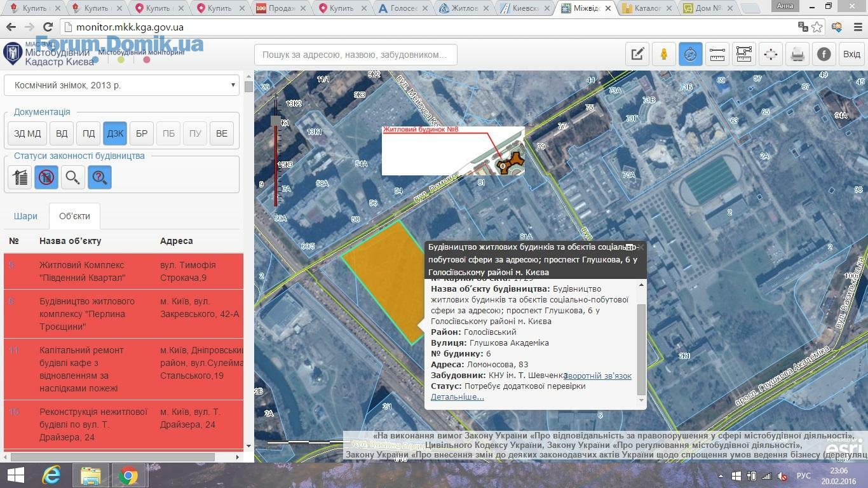Screen dimensions: 868x488
Task: Log in with Вхід button
Action: pos(851,55)
